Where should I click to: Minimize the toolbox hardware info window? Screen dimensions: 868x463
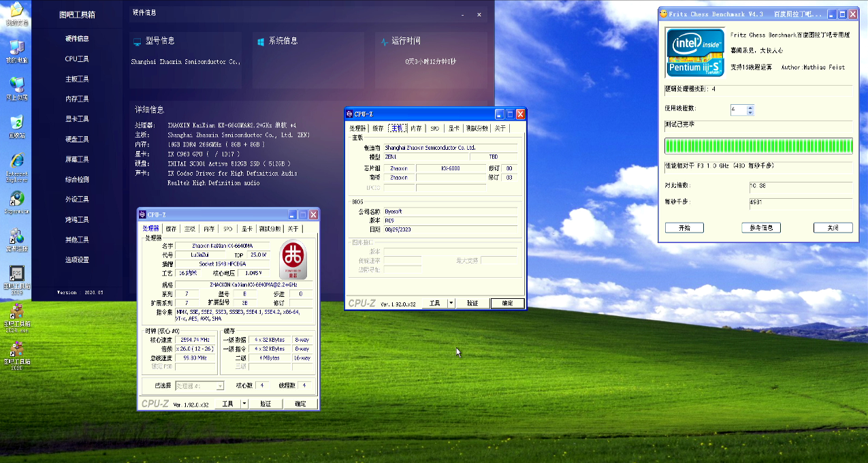[463, 14]
